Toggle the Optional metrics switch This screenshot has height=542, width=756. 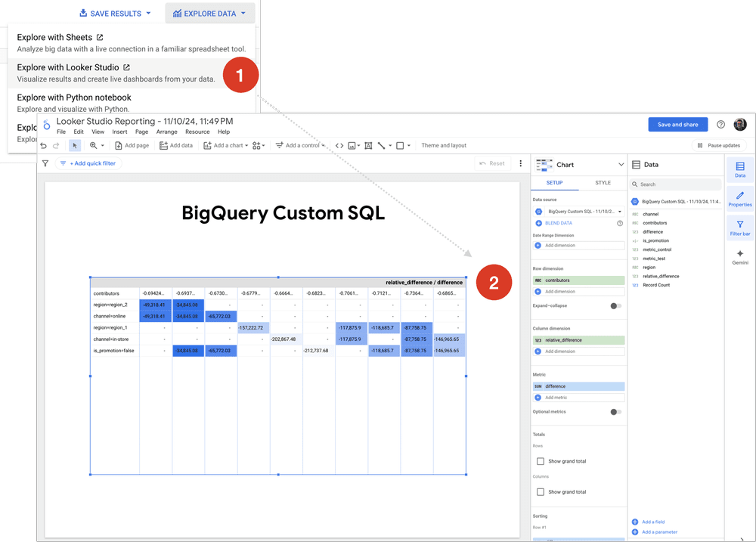tap(615, 412)
